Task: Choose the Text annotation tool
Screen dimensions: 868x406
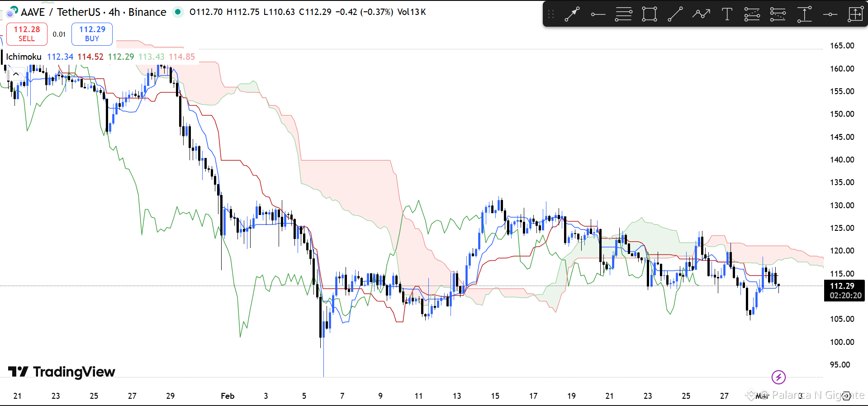Action: pos(727,14)
